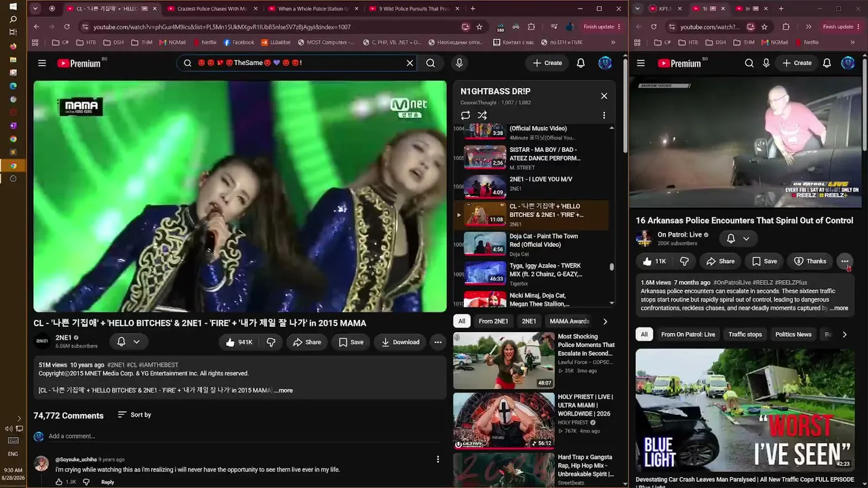Image resolution: width=868 pixels, height=488 pixels.
Task: Open 2NE1 channel notification settings dropdown
Action: point(128,342)
